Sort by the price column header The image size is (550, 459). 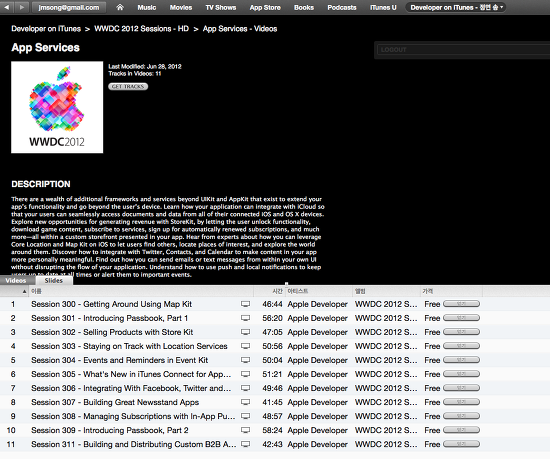[452, 291]
